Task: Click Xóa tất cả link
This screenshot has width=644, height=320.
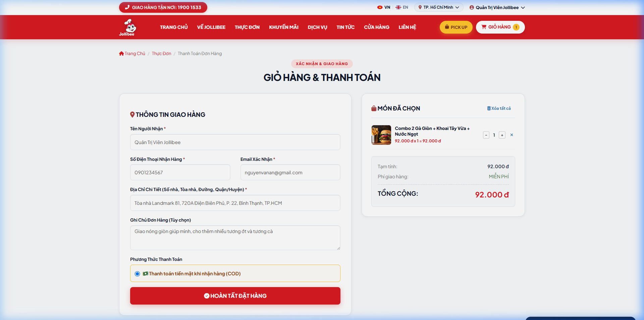Action: tap(499, 108)
